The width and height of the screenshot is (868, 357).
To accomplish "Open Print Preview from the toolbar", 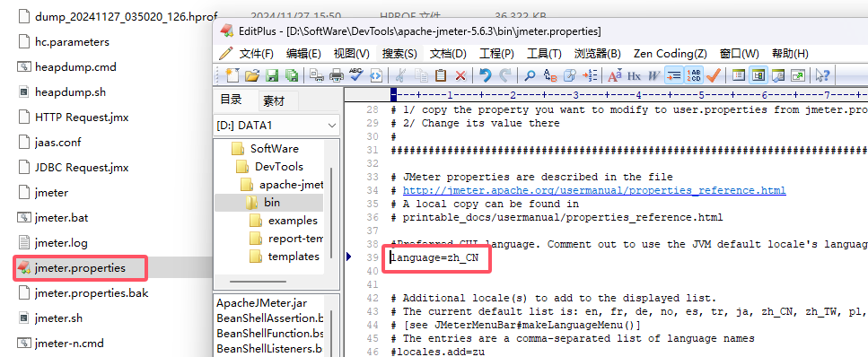I will point(317,74).
